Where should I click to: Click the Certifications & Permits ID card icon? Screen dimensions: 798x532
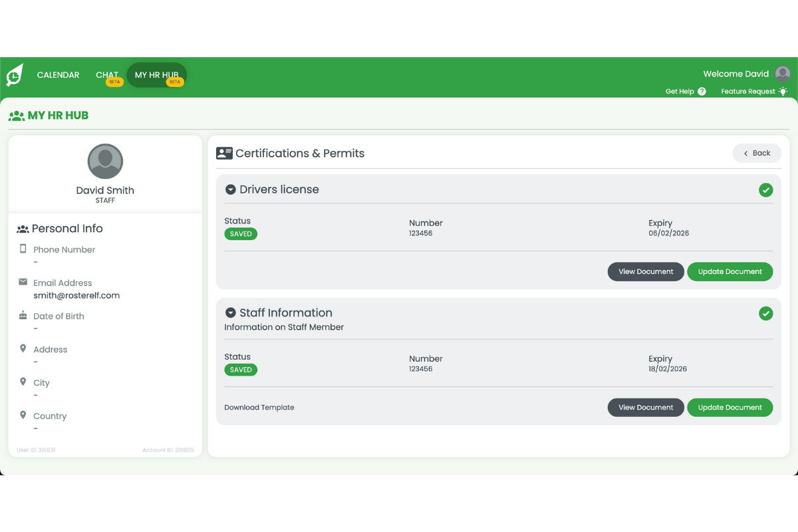[x=224, y=153]
